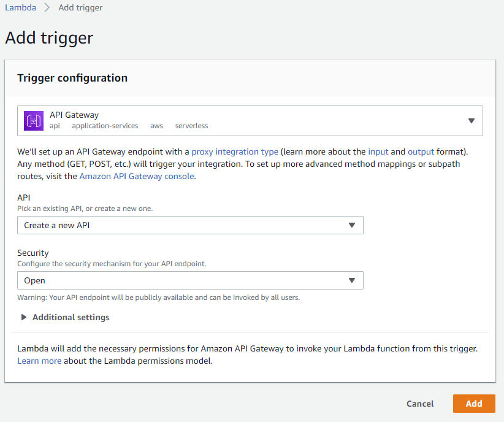Click the serverless tag under API Gateway

pyautogui.click(x=191, y=126)
